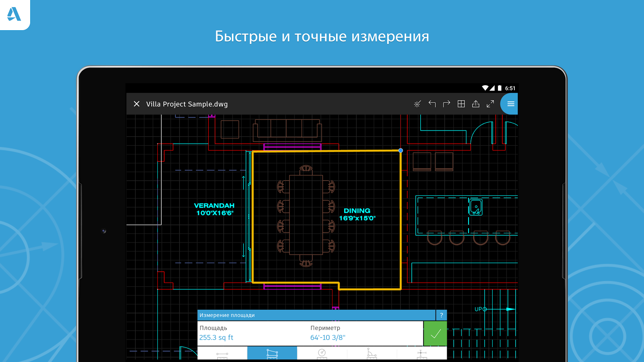Confirm measurement with green checkmark
This screenshot has width=644, height=362.
coord(435,333)
